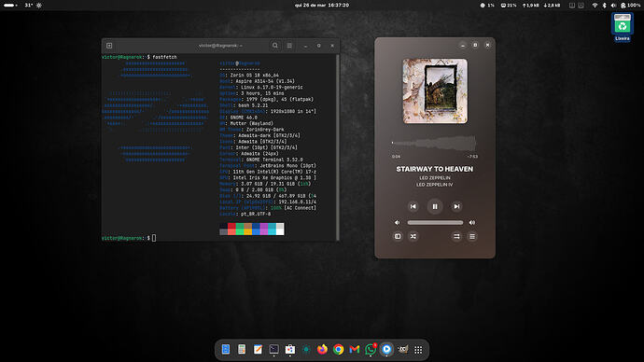
Task: Click the high-volume speaker icon
Action: coord(472,222)
